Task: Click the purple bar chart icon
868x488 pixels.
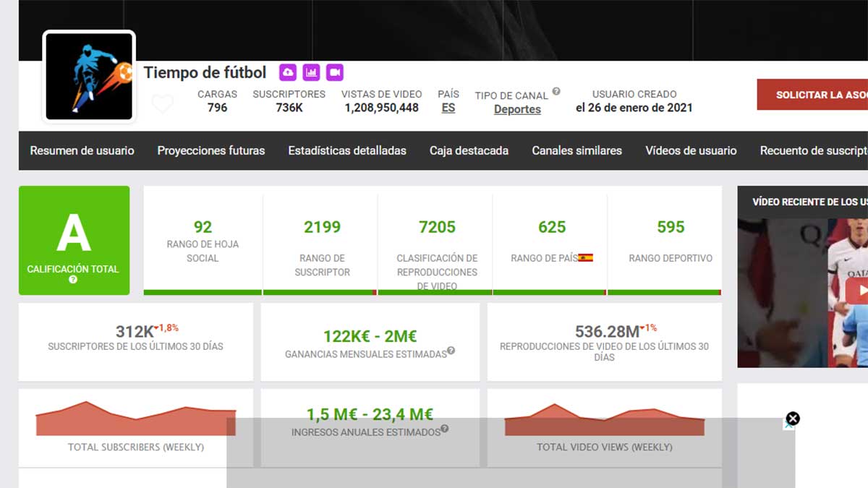Action: click(x=311, y=72)
